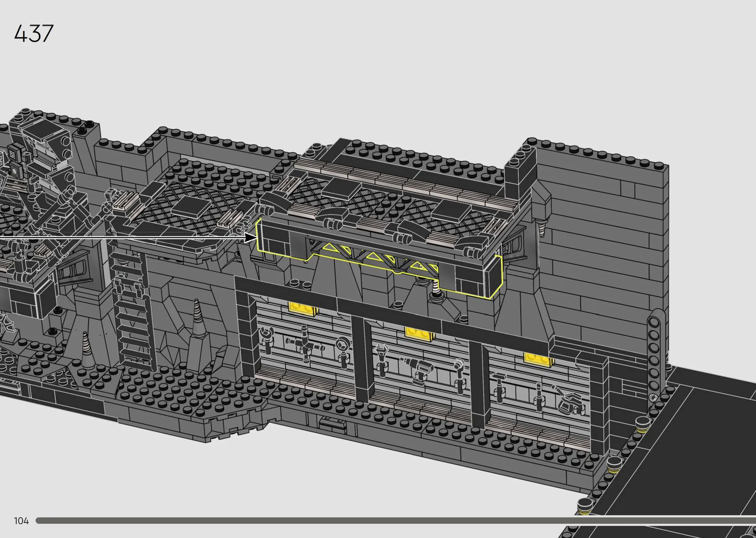Click the page number 104
Viewport: 756px width, 538px height.
point(21,521)
